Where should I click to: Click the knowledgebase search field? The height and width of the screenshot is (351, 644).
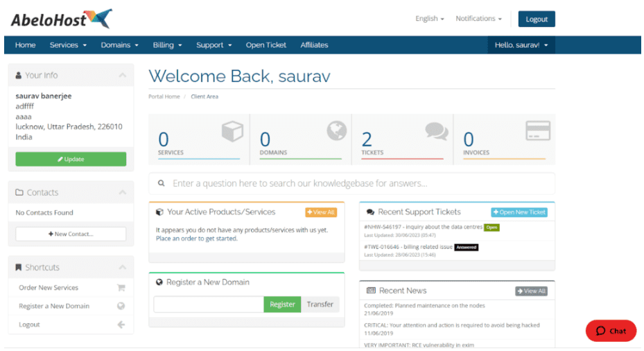352,183
